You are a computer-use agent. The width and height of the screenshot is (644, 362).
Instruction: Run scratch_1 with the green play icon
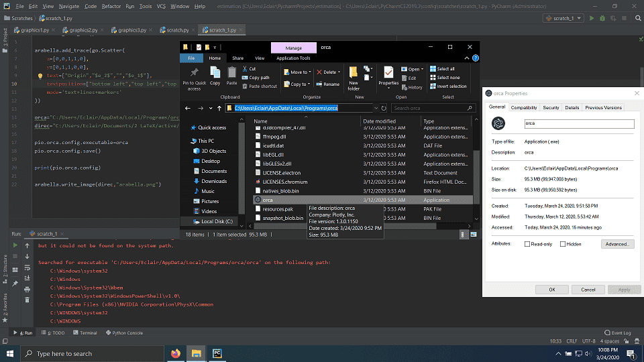click(592, 18)
